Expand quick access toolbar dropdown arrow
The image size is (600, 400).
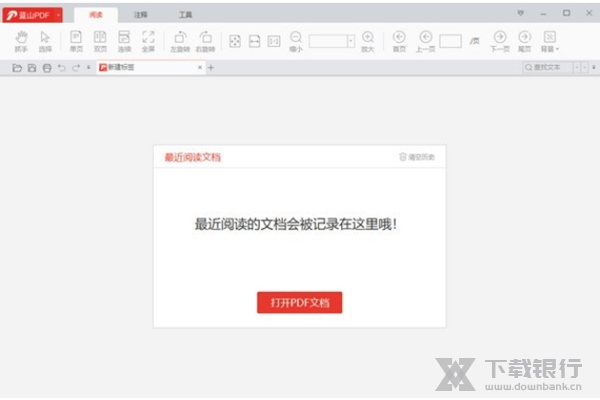click(x=88, y=67)
